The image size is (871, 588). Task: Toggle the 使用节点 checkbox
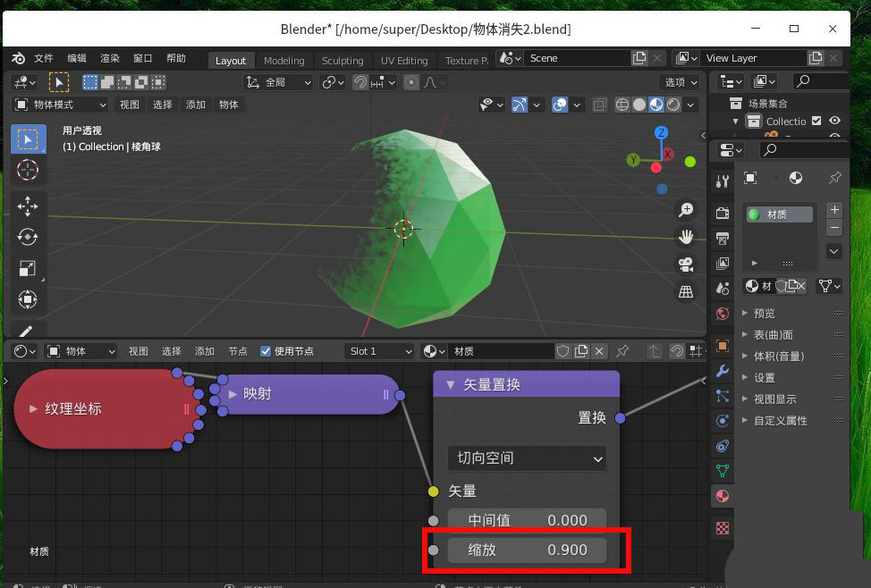click(x=266, y=351)
